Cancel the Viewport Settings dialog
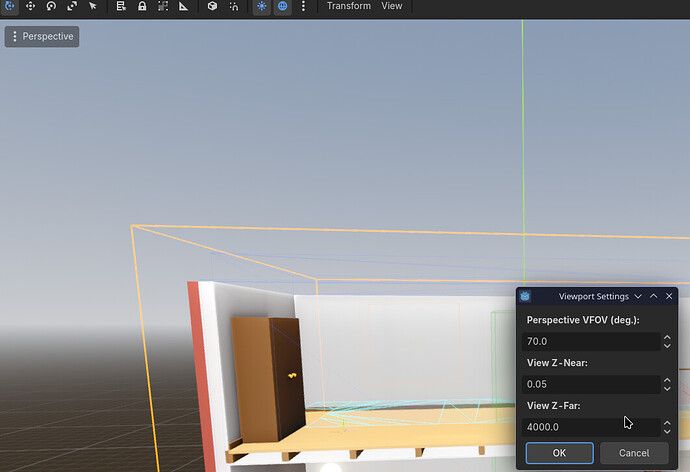The height and width of the screenshot is (472, 690). [634, 453]
